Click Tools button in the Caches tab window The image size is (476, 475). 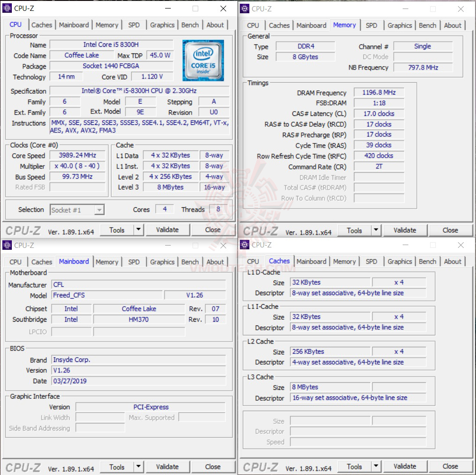tap(354, 466)
